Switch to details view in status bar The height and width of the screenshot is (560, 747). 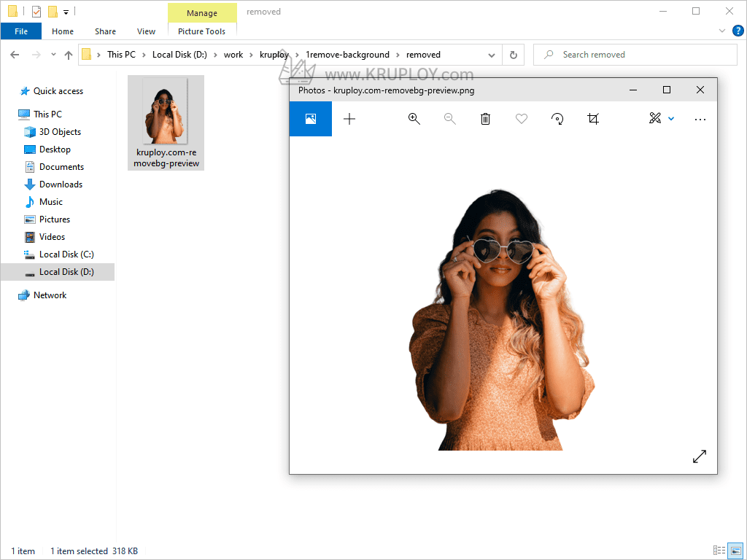click(719, 551)
